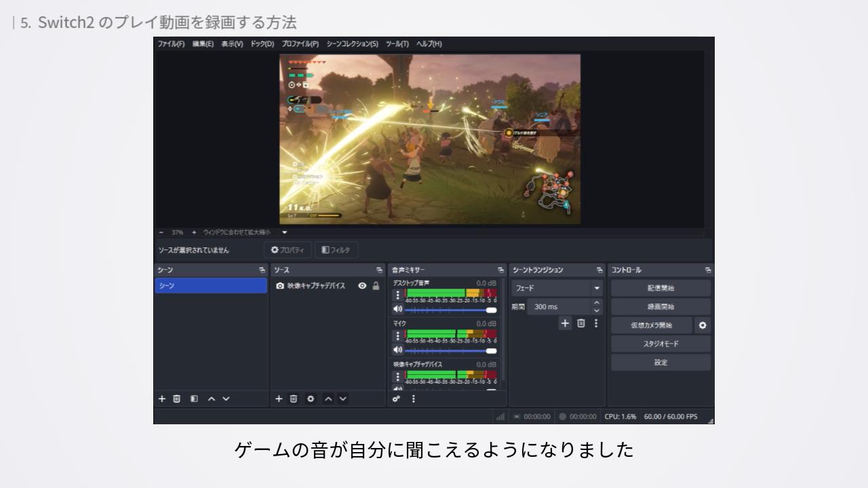868x488 pixels.
Task: Click the 録画開始 button
Action: coord(660,306)
